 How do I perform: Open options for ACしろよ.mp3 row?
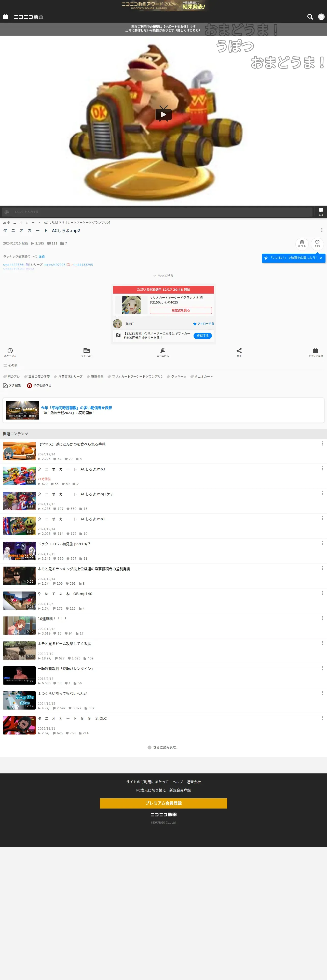click(322, 468)
